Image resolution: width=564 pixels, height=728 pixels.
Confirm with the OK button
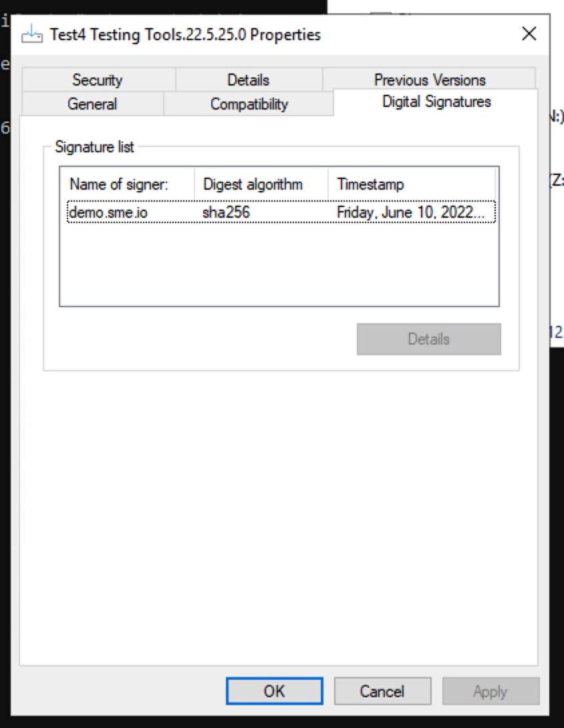click(x=275, y=691)
